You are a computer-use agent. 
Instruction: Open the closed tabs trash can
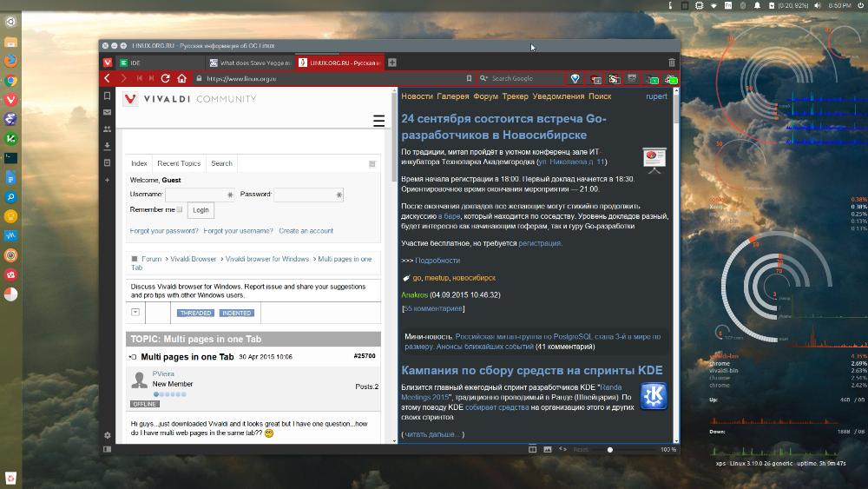672,63
